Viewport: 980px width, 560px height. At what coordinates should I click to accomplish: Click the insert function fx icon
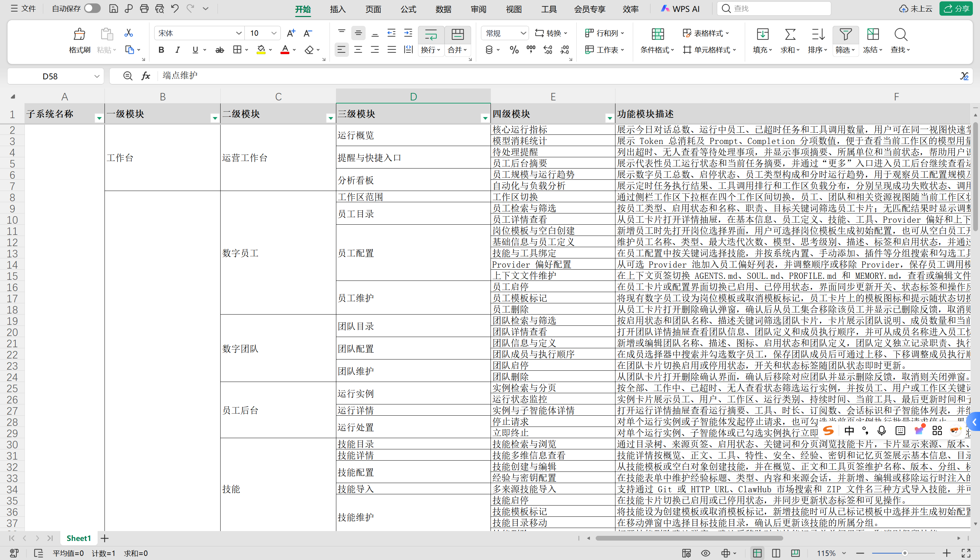pos(145,76)
